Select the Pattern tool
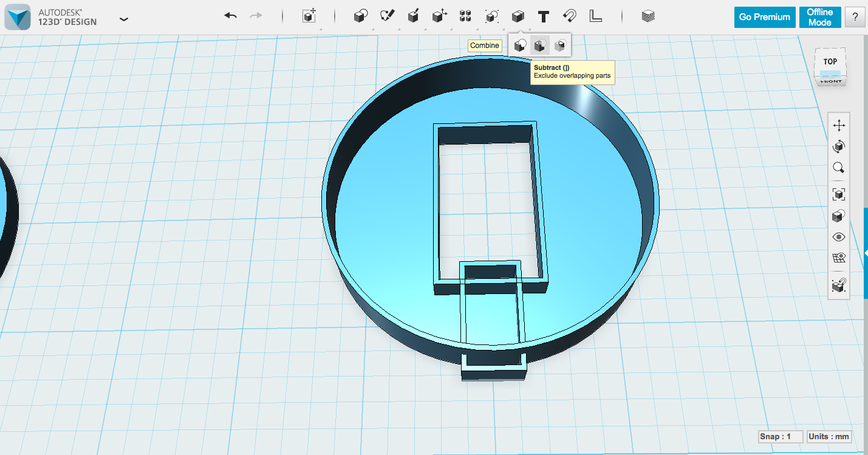The image size is (868, 455). (x=465, y=16)
